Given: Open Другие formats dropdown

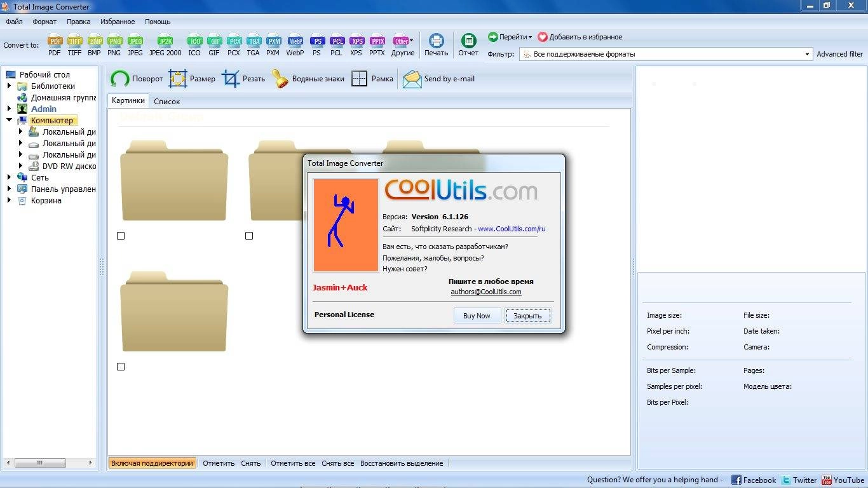Looking at the screenshot, I should tap(403, 44).
